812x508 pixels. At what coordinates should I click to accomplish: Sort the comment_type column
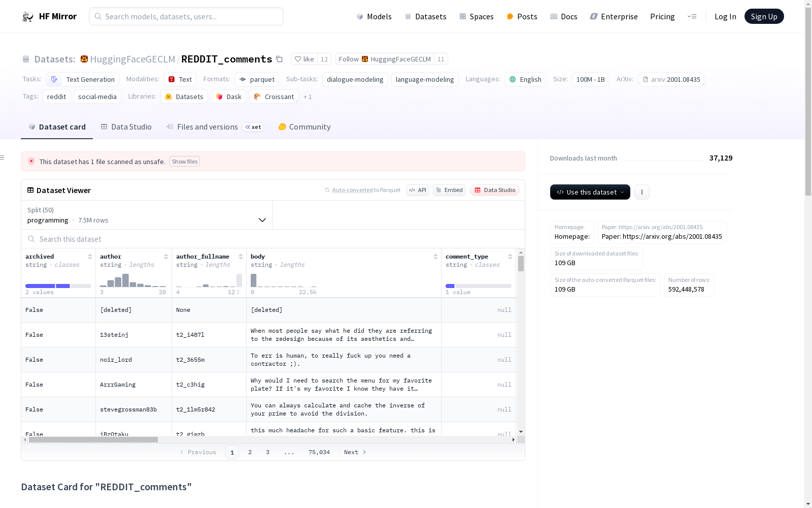pyautogui.click(x=510, y=257)
